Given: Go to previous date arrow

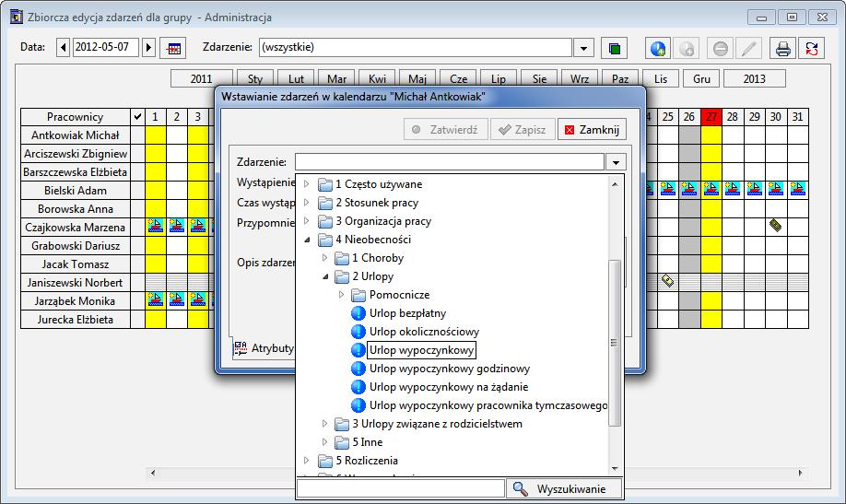Looking at the screenshot, I should point(63,48).
